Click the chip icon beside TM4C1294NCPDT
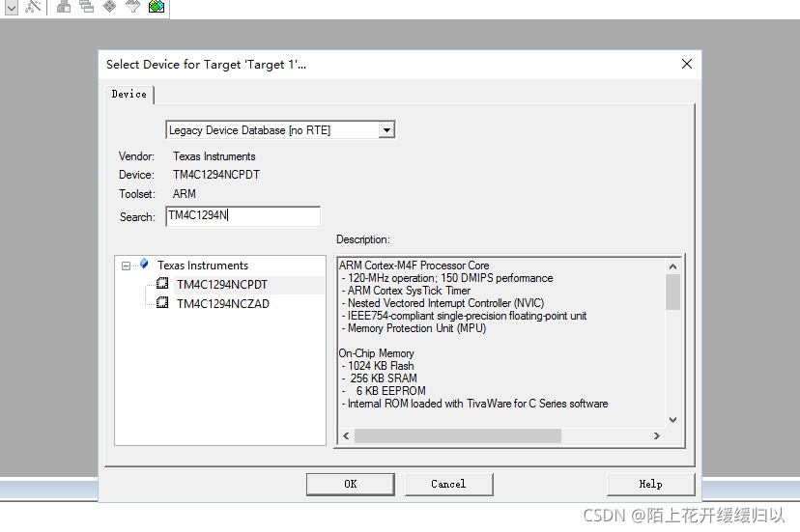Image resolution: width=800 pixels, height=532 pixels. tap(162, 283)
